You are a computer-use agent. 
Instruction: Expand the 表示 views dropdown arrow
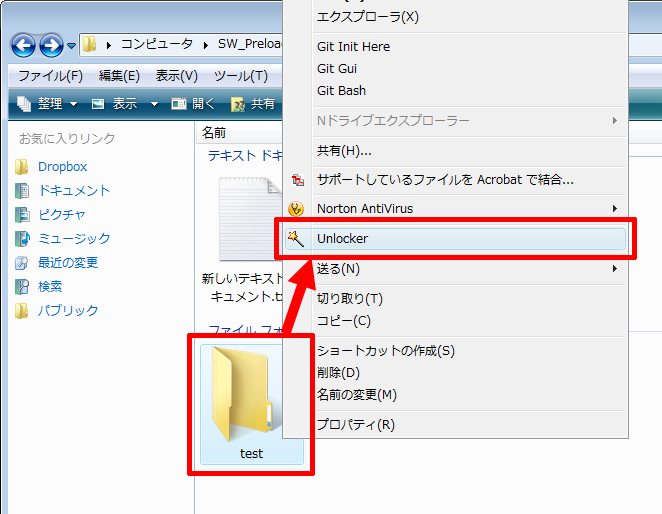[x=154, y=104]
